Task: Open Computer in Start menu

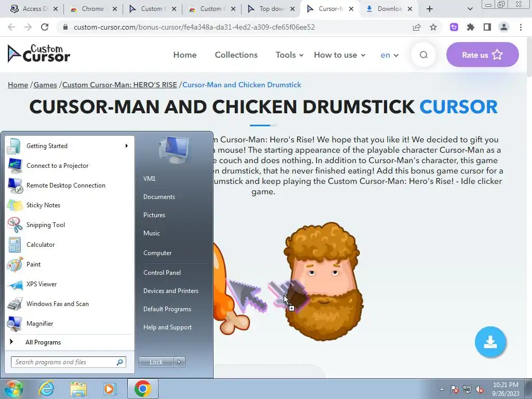Action: (157, 253)
